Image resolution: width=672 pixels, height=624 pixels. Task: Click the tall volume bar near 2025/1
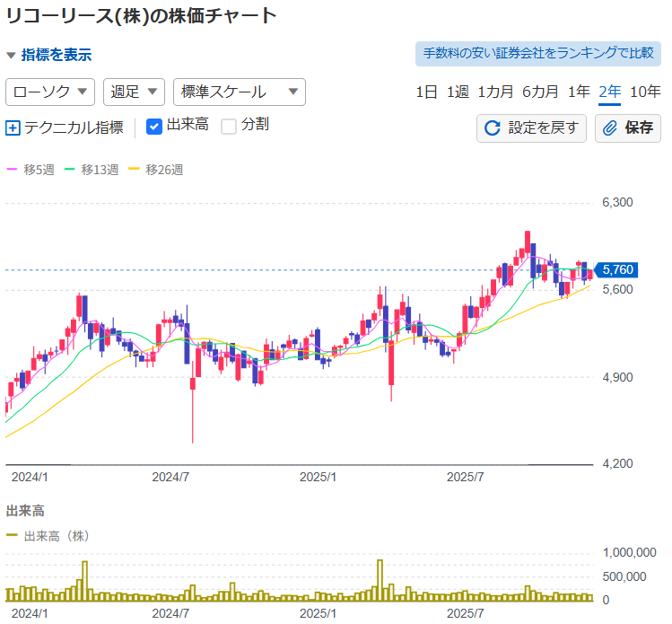(380, 580)
